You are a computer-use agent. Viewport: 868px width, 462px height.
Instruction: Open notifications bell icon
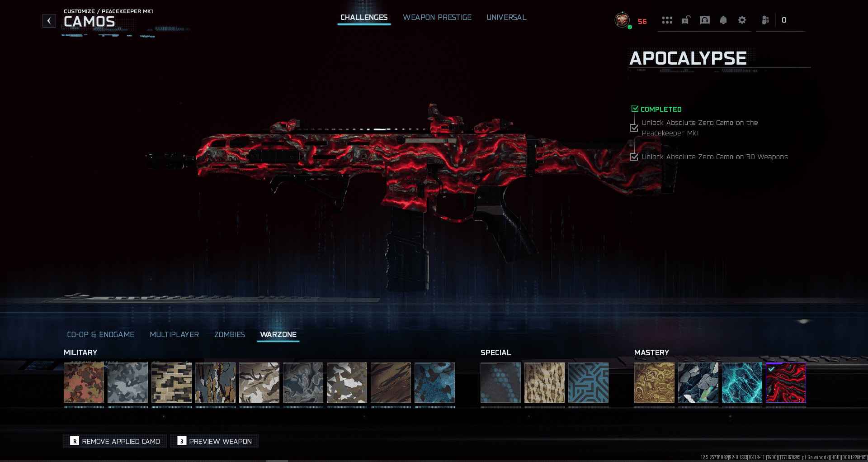723,20
